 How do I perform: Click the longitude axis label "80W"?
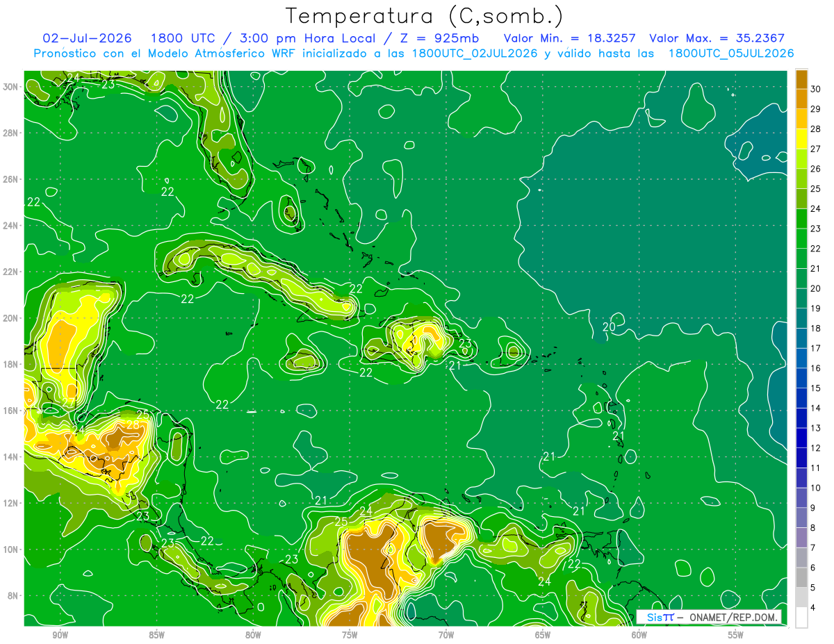(x=253, y=634)
